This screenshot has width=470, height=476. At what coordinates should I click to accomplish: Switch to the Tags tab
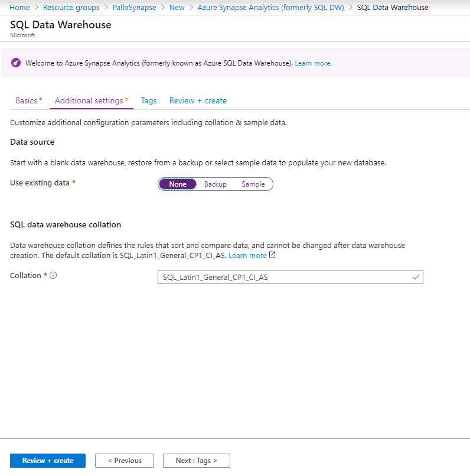click(149, 100)
